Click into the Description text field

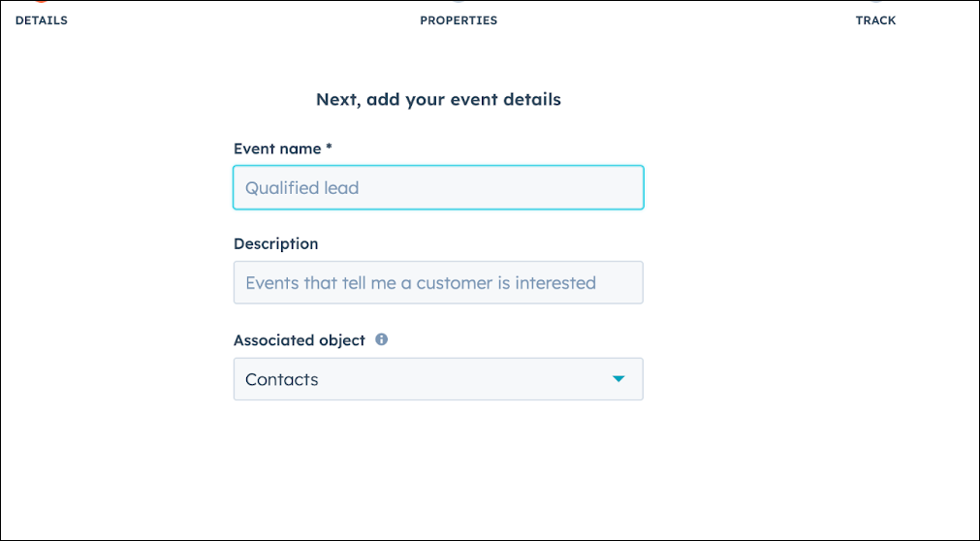438,283
